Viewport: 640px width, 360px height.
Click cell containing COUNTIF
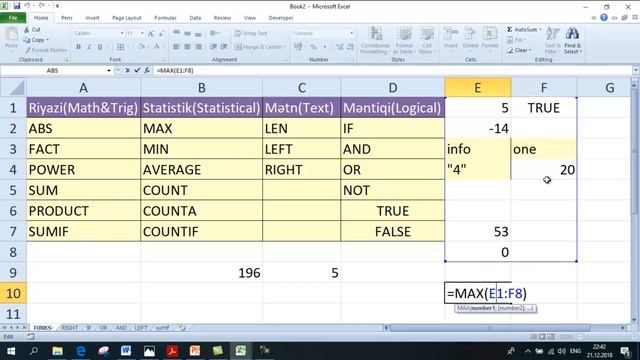pyautogui.click(x=202, y=231)
